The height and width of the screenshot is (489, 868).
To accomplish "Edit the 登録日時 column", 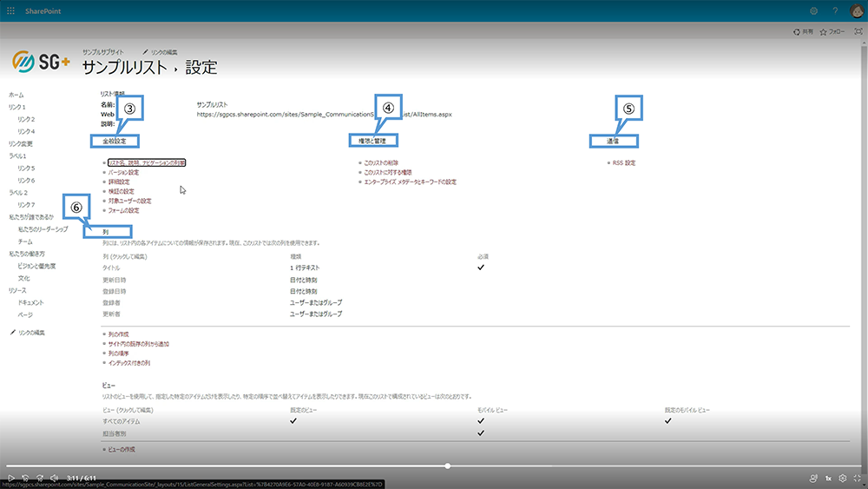I will pos(115,291).
